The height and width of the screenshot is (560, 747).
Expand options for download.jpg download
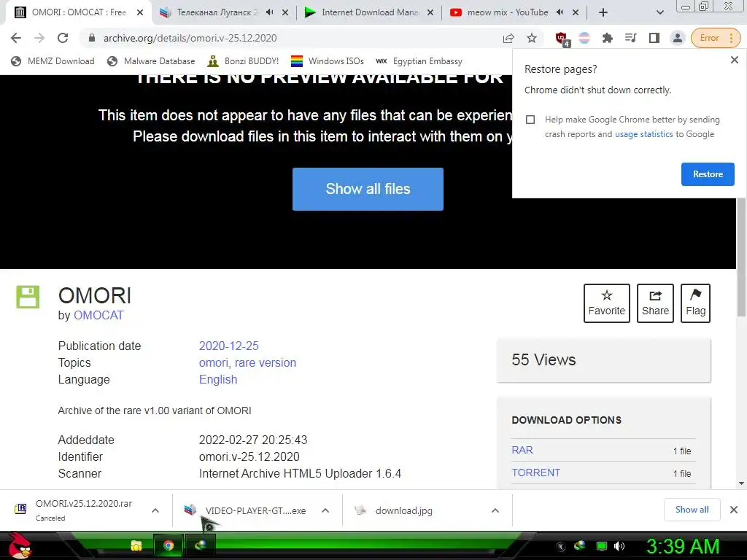pos(495,510)
